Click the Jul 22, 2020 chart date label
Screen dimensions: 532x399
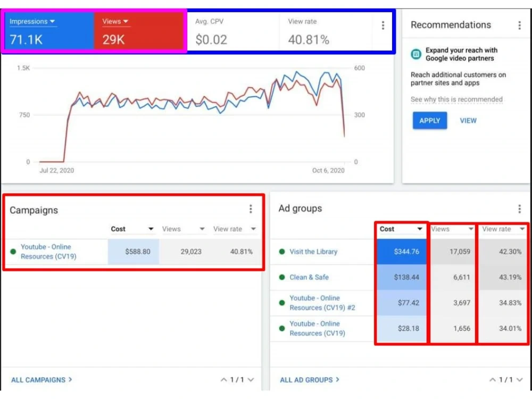[x=57, y=170]
